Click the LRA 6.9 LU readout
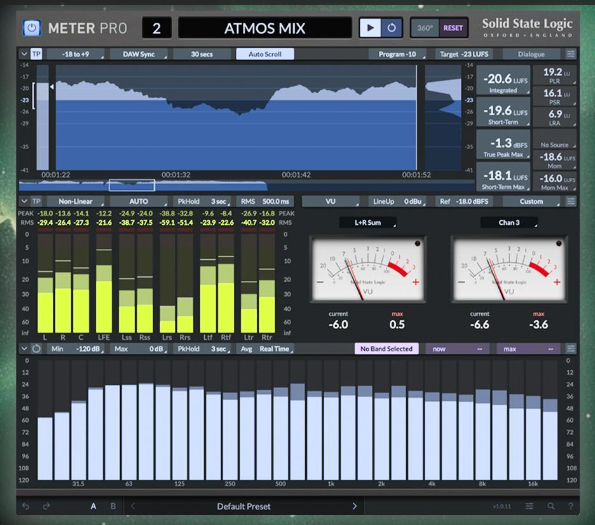595x525 pixels. [x=555, y=117]
